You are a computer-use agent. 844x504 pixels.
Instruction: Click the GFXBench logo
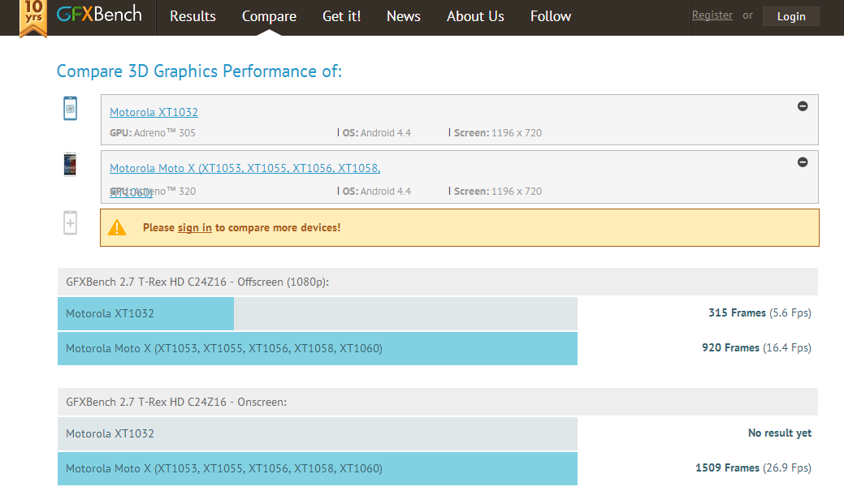click(x=99, y=14)
